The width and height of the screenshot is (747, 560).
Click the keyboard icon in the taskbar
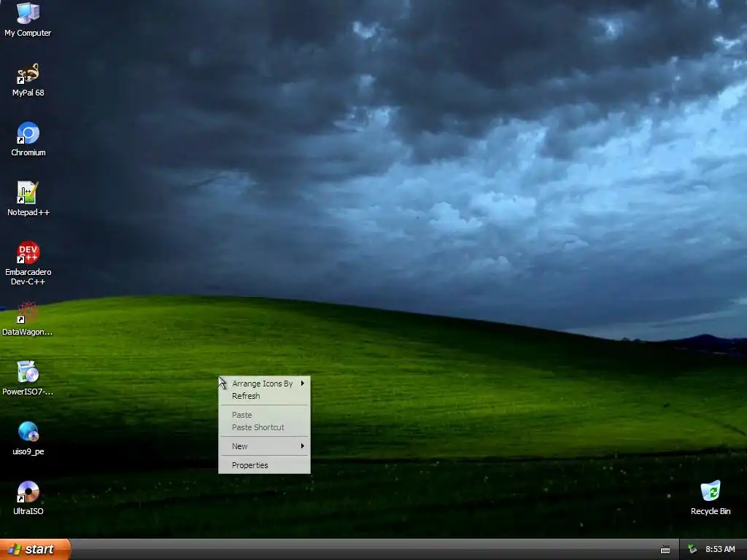[x=665, y=550]
